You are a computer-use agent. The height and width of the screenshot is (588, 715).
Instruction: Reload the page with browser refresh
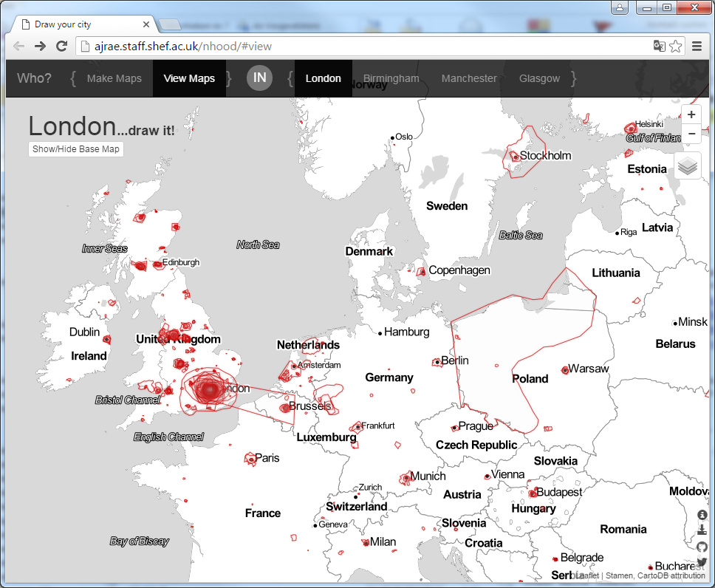pos(62,46)
